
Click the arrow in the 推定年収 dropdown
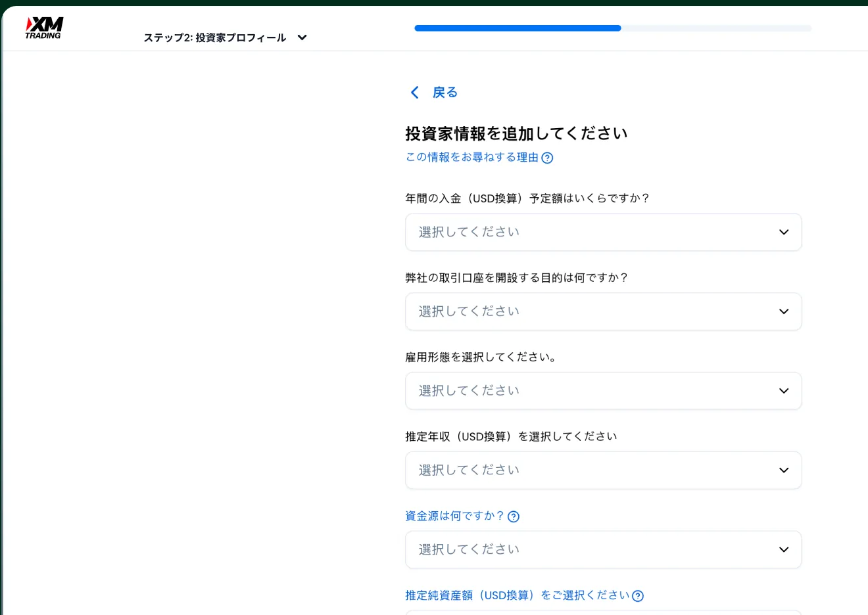784,470
